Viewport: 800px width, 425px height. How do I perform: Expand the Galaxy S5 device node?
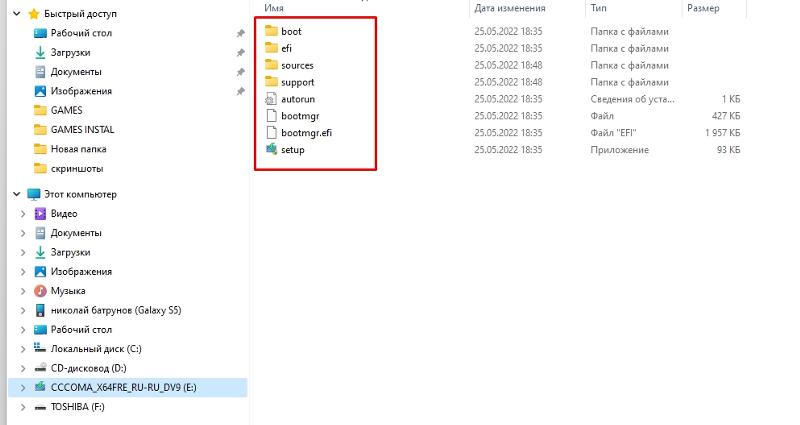click(x=23, y=310)
